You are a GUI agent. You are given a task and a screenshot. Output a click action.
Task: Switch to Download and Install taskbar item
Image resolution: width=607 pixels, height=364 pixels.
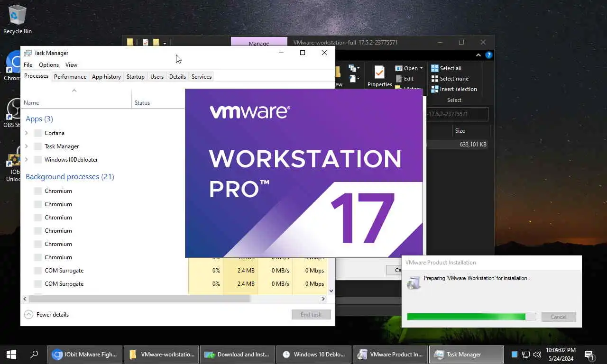(238, 354)
